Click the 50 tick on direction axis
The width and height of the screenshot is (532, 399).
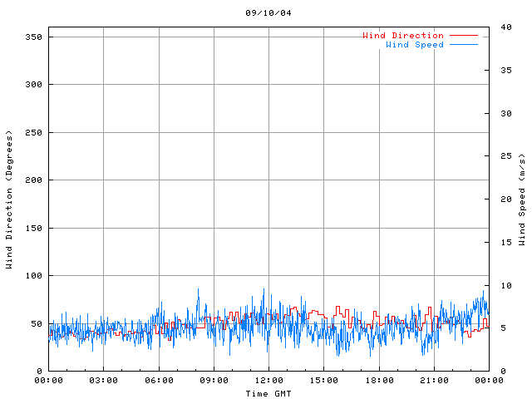(37, 324)
